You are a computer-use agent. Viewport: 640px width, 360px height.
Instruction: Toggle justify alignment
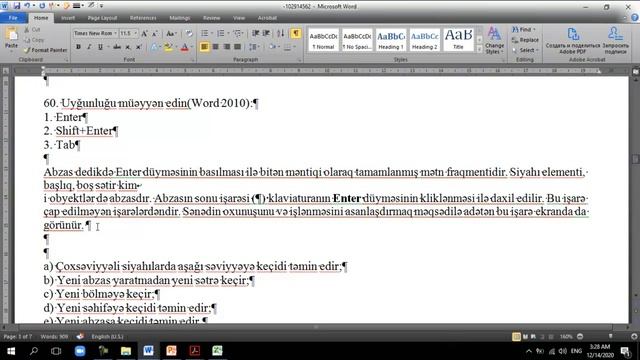pos(237,47)
